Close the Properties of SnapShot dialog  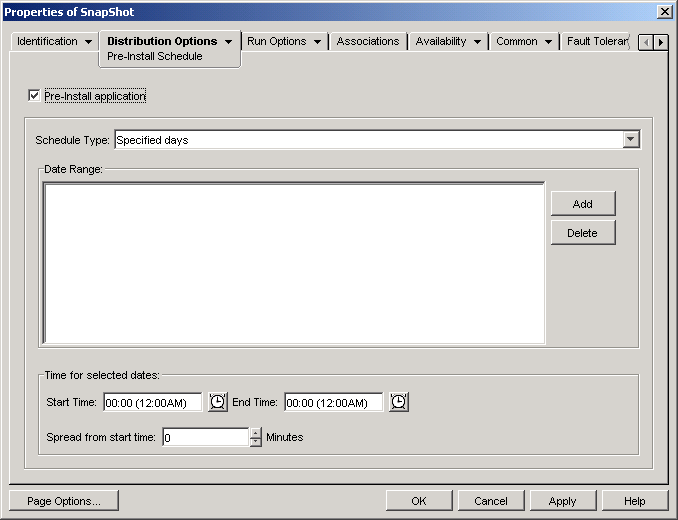tap(664, 12)
